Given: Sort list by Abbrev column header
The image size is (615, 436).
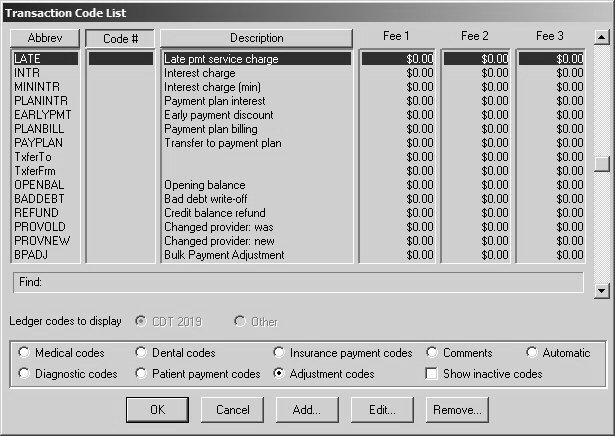Looking at the screenshot, I should coord(44,38).
